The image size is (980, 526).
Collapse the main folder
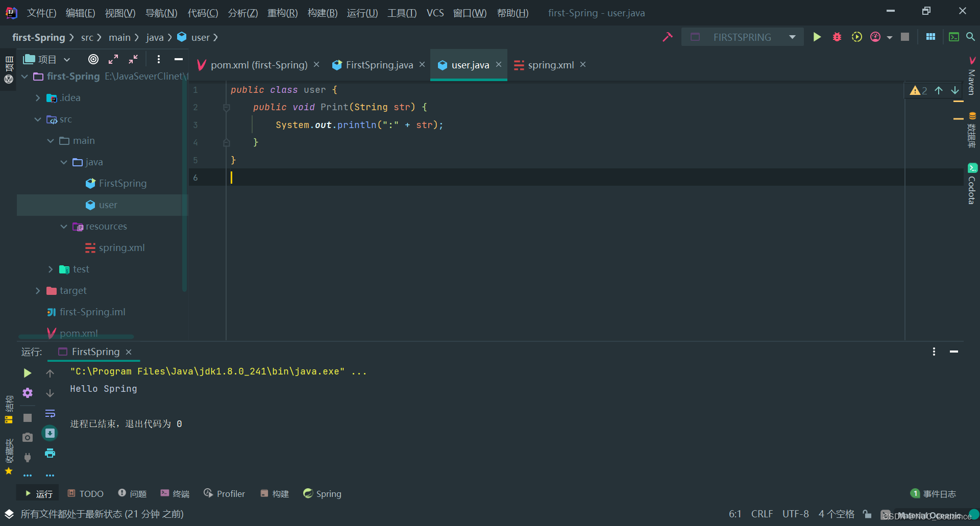[51, 140]
